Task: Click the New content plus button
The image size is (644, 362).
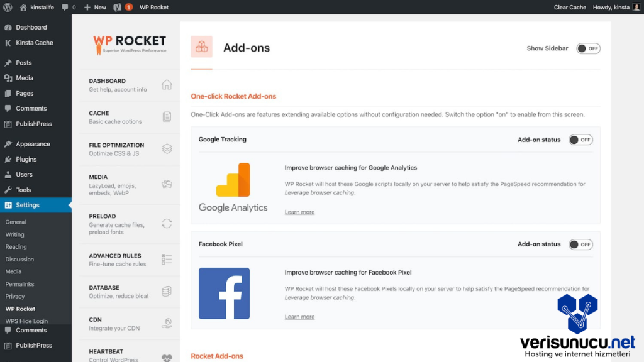Action: (x=95, y=7)
